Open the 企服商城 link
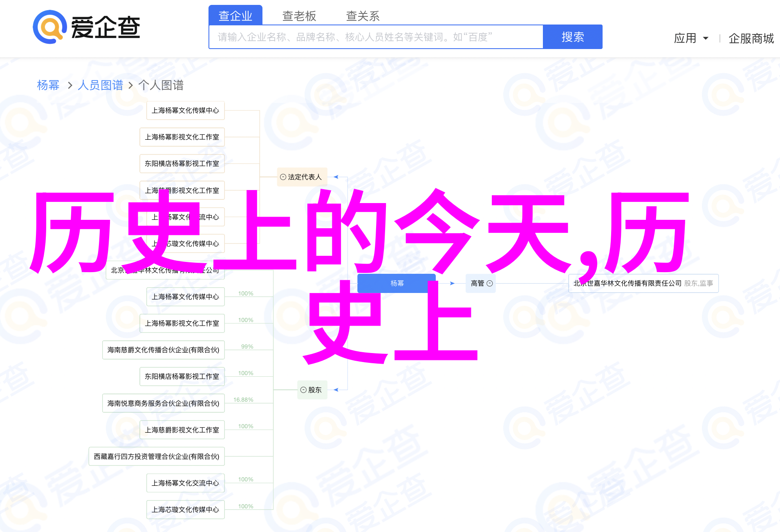The height and width of the screenshot is (532, 780). tap(751, 38)
